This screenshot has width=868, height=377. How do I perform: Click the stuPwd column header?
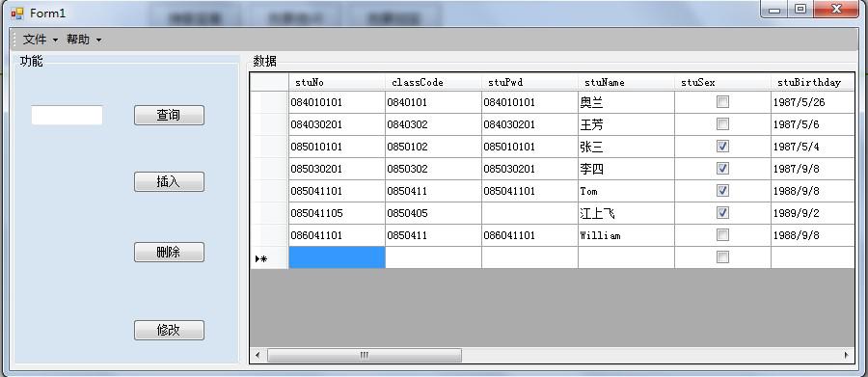[529, 82]
